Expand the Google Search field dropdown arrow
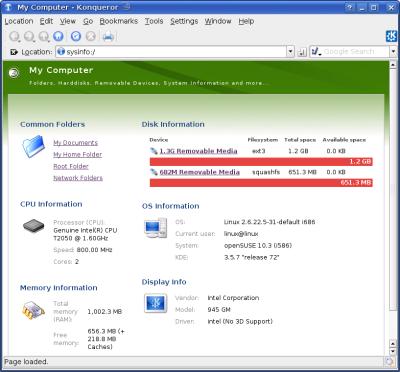 click(393, 52)
